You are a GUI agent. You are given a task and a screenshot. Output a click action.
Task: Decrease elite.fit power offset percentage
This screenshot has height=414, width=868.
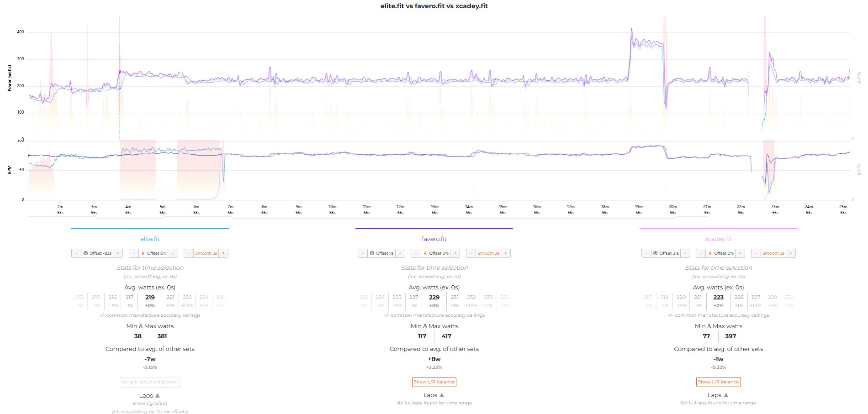(134, 253)
